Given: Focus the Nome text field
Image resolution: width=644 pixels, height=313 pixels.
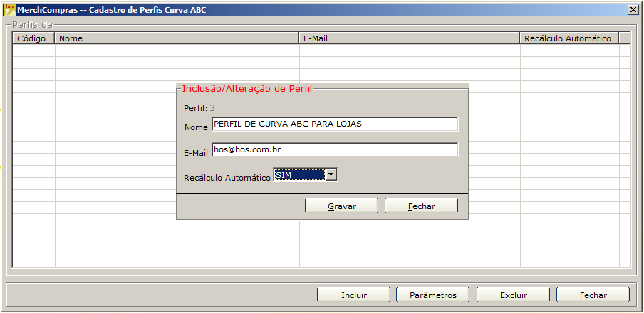Looking at the screenshot, I should point(335,124).
